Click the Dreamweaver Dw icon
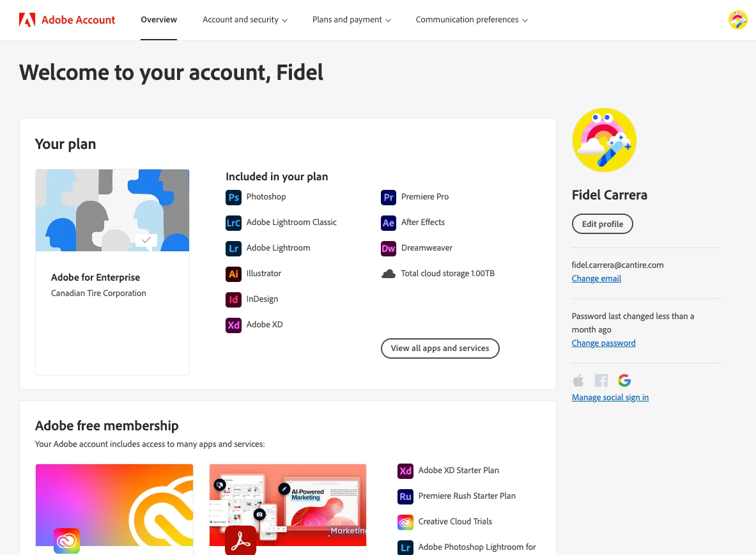The image size is (756, 555). tap(389, 248)
